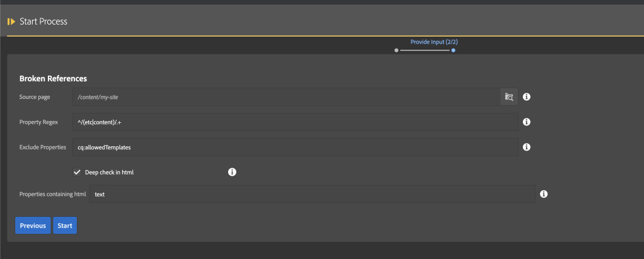The width and height of the screenshot is (644, 259).
Task: Click the active second step dot
Action: coord(453,50)
